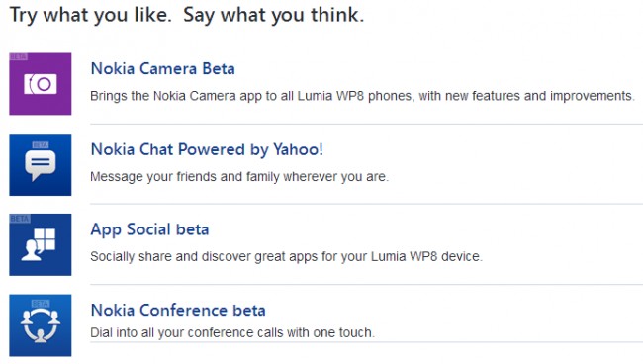Click the BETA badge on App Social tile
The width and height of the screenshot is (643, 364).
point(19,219)
